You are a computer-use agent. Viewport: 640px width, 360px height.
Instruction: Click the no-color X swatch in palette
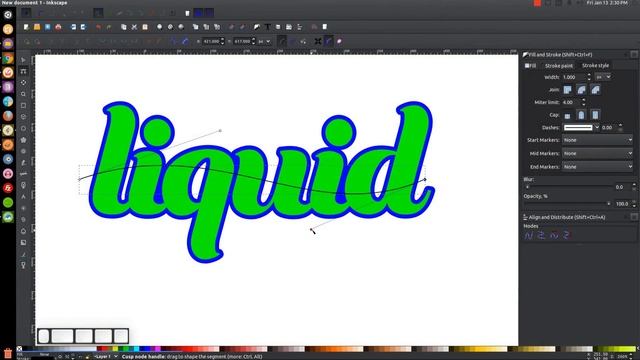point(19,349)
